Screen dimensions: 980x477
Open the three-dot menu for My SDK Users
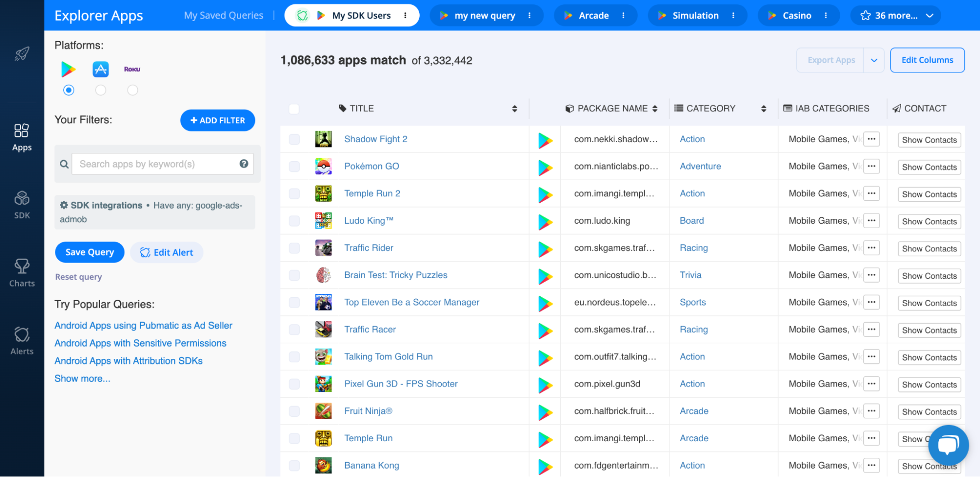click(x=405, y=16)
